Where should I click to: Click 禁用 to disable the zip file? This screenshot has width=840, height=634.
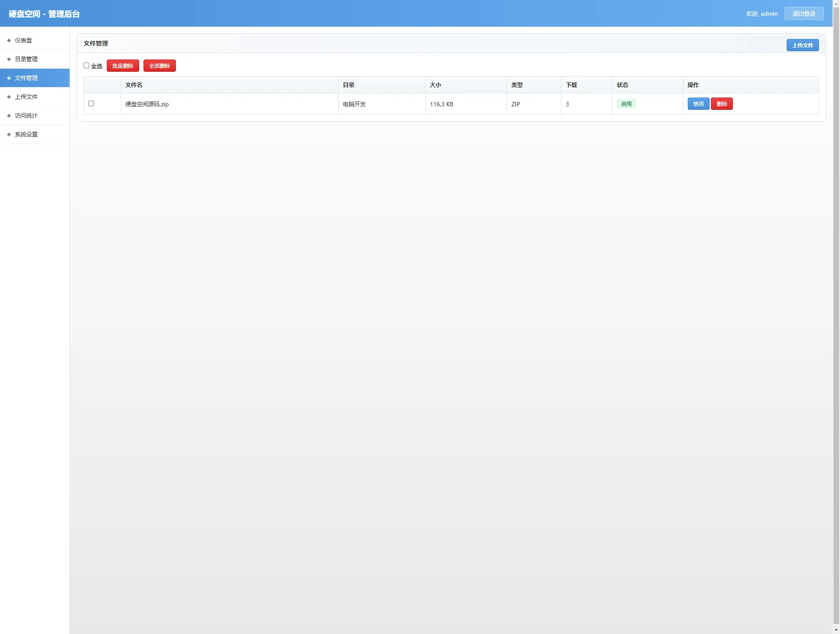click(698, 104)
